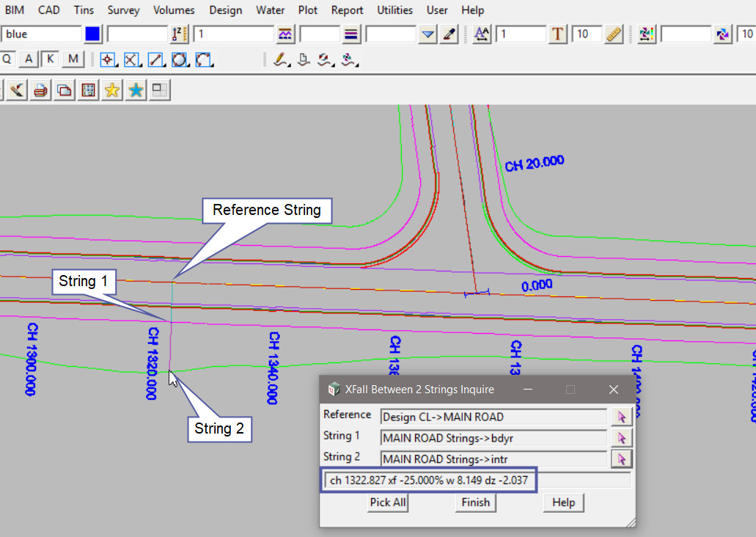This screenshot has height=537, width=756.
Task: Click the Pick All button
Action: click(388, 503)
